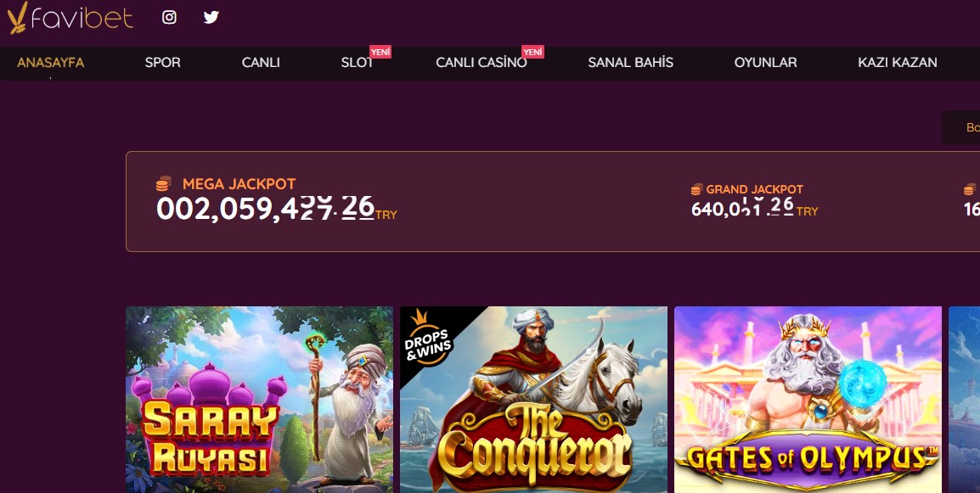Launch the Saray Rüyası game thumbnail
Viewport: 980px width, 493px height.
(x=259, y=400)
